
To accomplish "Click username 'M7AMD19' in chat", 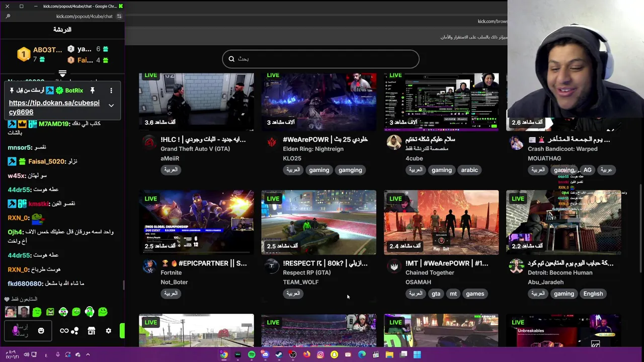I will point(54,124).
